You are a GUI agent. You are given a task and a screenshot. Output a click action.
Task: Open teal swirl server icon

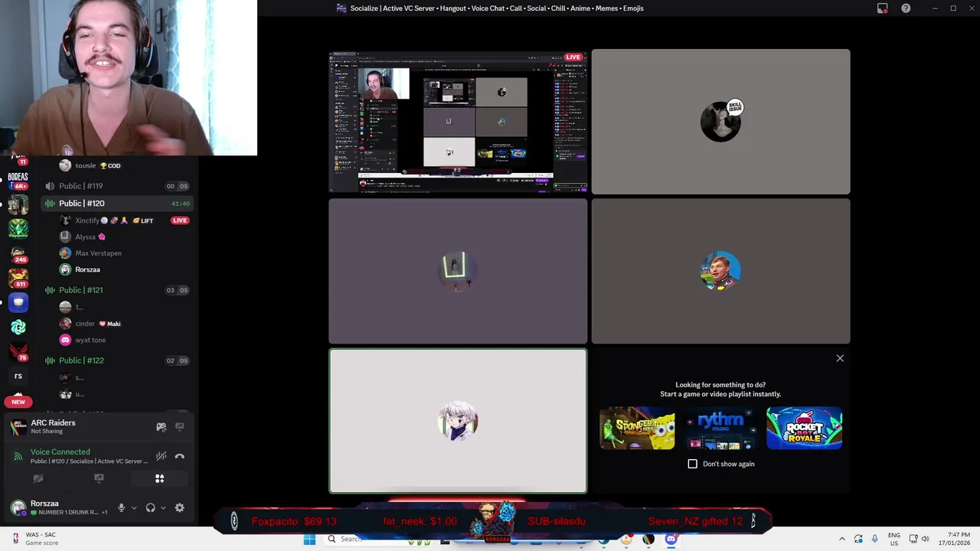tap(18, 327)
